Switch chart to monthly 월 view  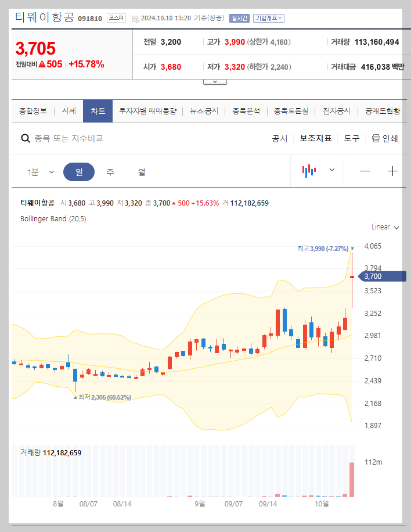pyautogui.click(x=142, y=171)
